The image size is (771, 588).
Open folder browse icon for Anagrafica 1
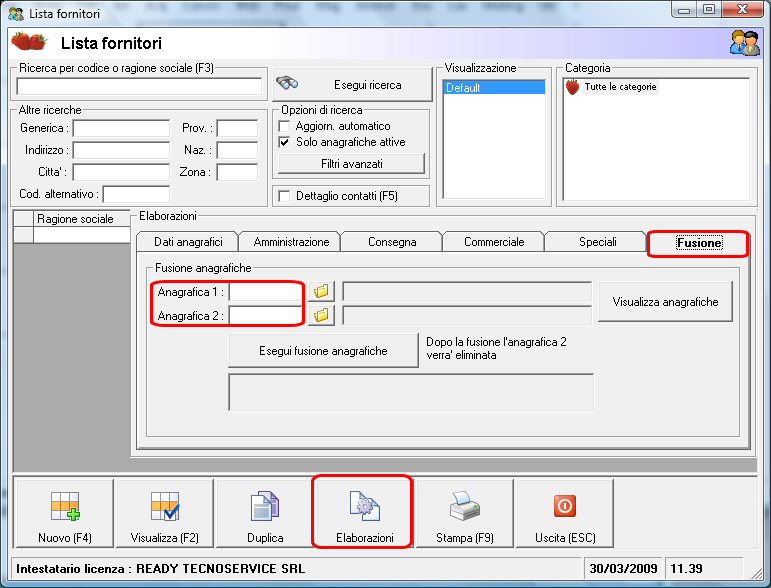(x=321, y=291)
